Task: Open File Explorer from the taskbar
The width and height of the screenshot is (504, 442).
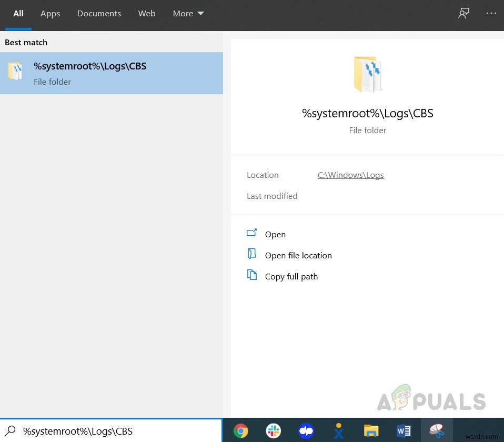Action: [371, 431]
